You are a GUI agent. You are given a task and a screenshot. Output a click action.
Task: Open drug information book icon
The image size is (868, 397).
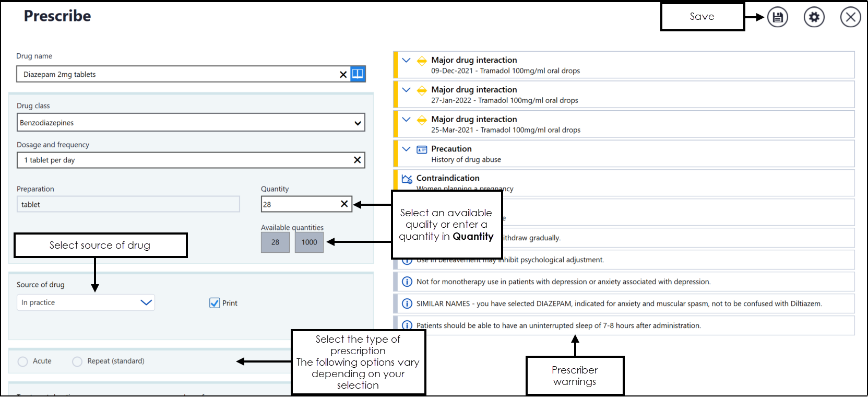[x=358, y=74]
